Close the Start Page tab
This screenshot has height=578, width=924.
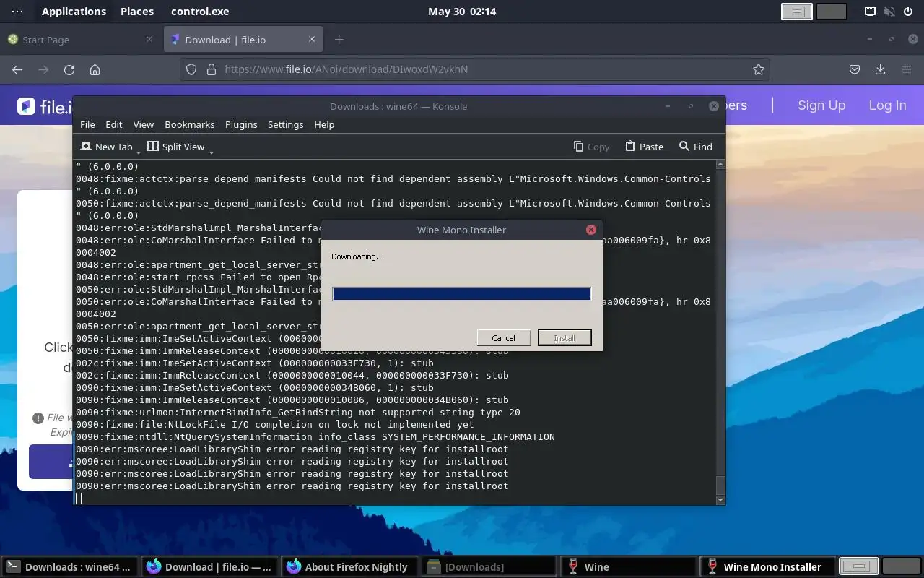coord(149,39)
